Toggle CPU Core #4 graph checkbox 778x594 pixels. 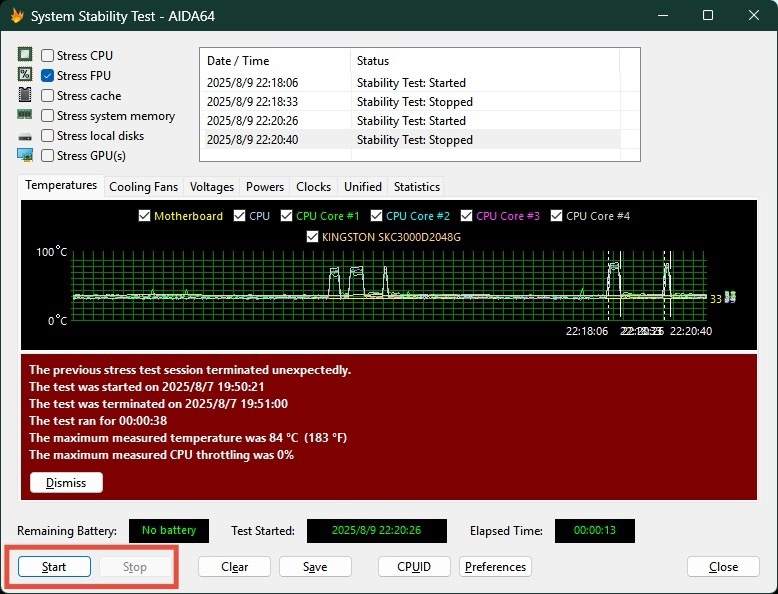[557, 216]
